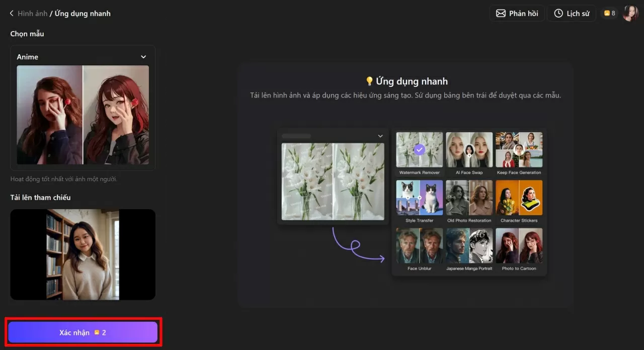
Task: Select the AI Face Swap thumbnail
Action: [469, 150]
